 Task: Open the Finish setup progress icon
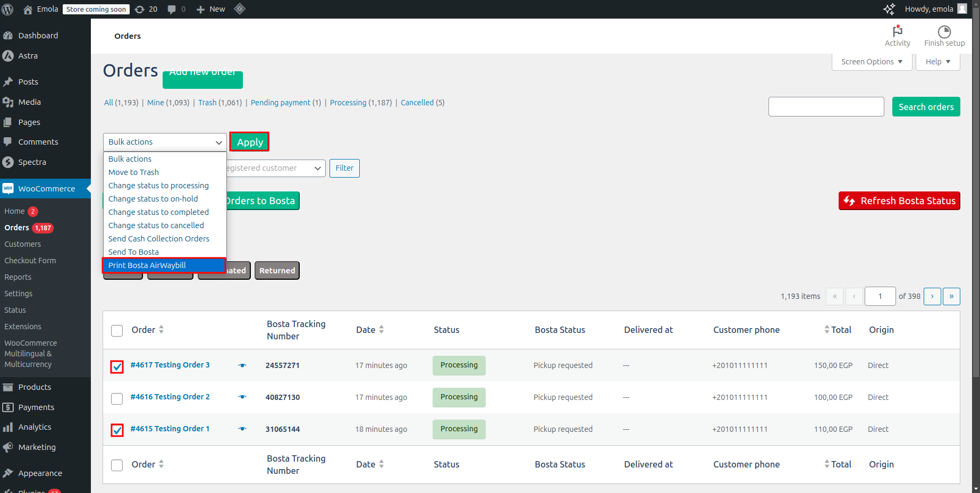(x=944, y=36)
